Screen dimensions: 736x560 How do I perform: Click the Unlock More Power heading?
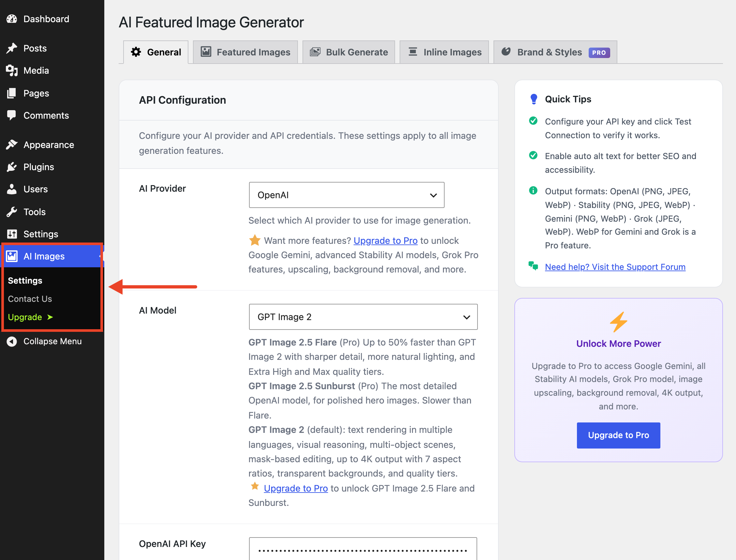[x=618, y=344]
